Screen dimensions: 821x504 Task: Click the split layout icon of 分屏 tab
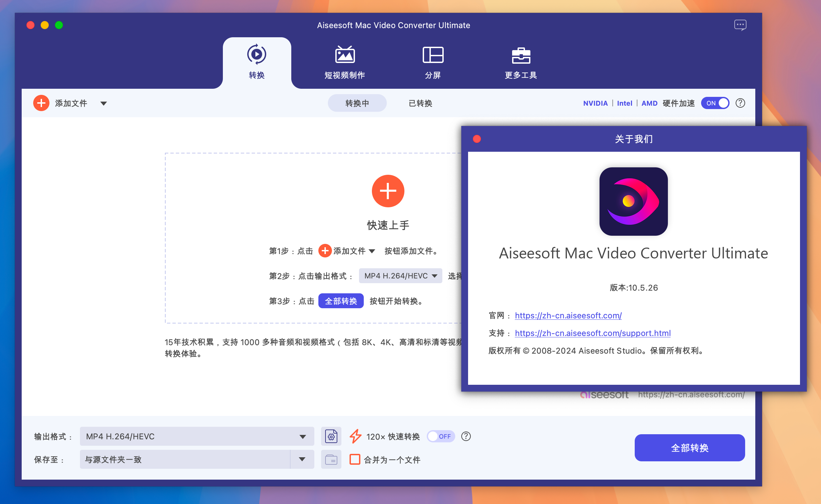coord(433,55)
